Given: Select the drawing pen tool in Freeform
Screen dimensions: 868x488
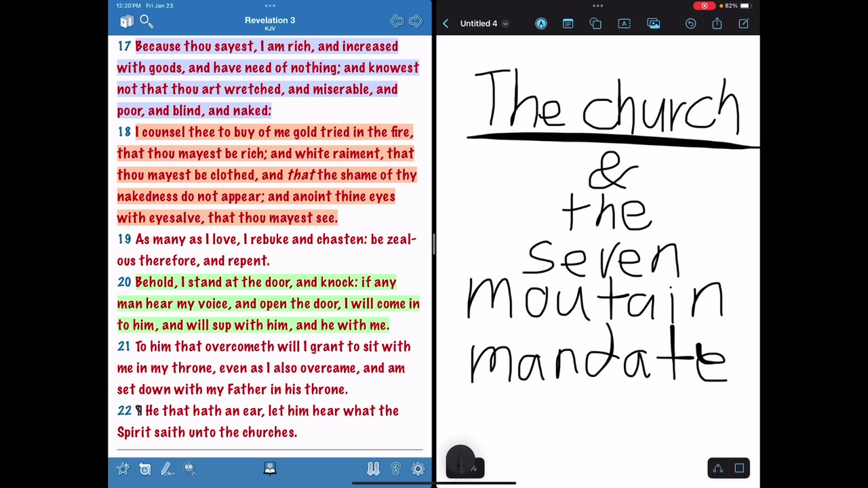Looking at the screenshot, I should 541,24.
